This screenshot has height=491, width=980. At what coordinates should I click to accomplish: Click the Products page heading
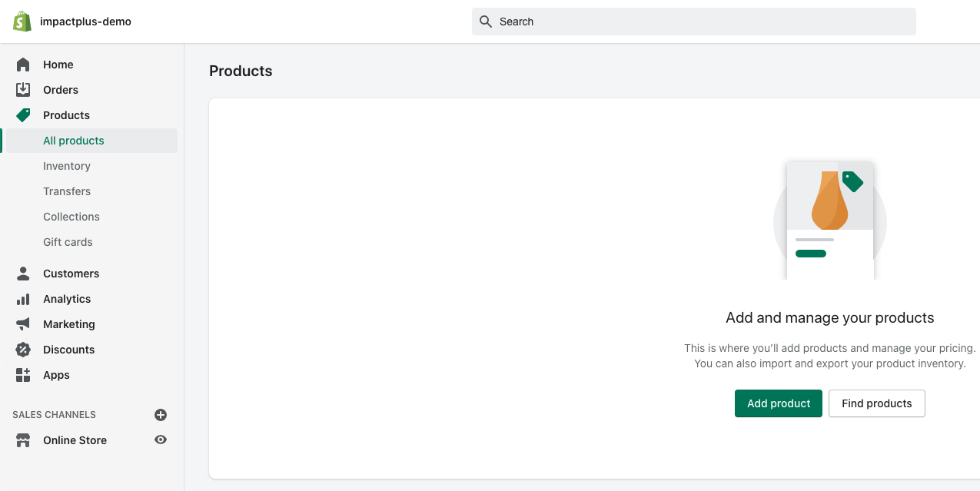click(241, 71)
